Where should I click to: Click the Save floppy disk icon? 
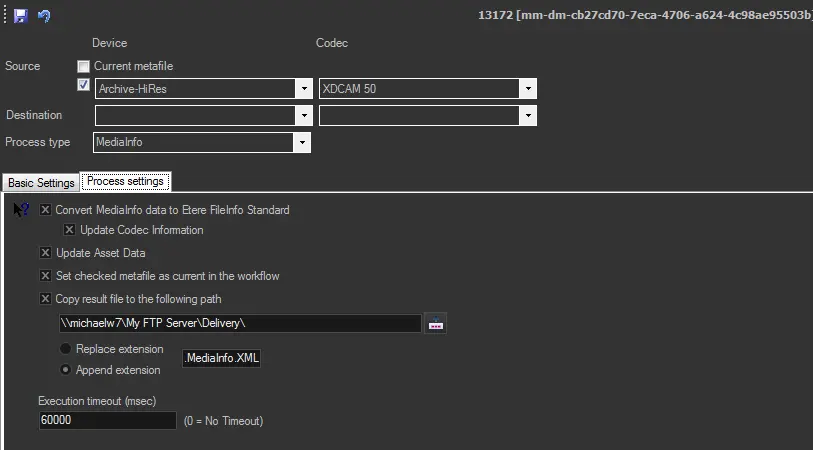(21, 16)
